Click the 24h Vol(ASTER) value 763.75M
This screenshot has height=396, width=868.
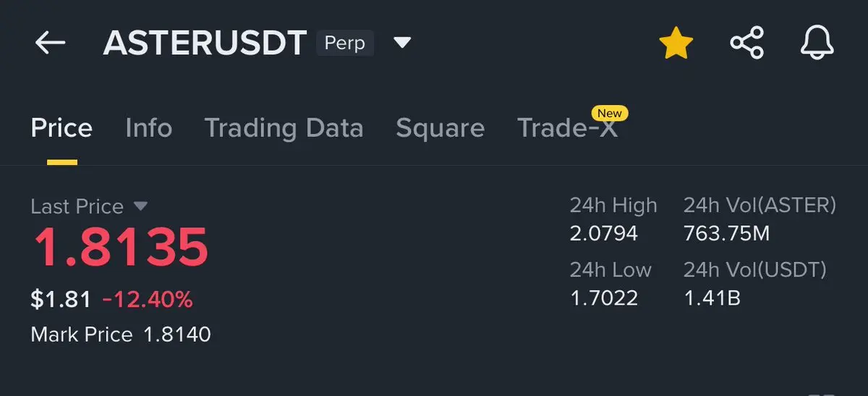[727, 234]
